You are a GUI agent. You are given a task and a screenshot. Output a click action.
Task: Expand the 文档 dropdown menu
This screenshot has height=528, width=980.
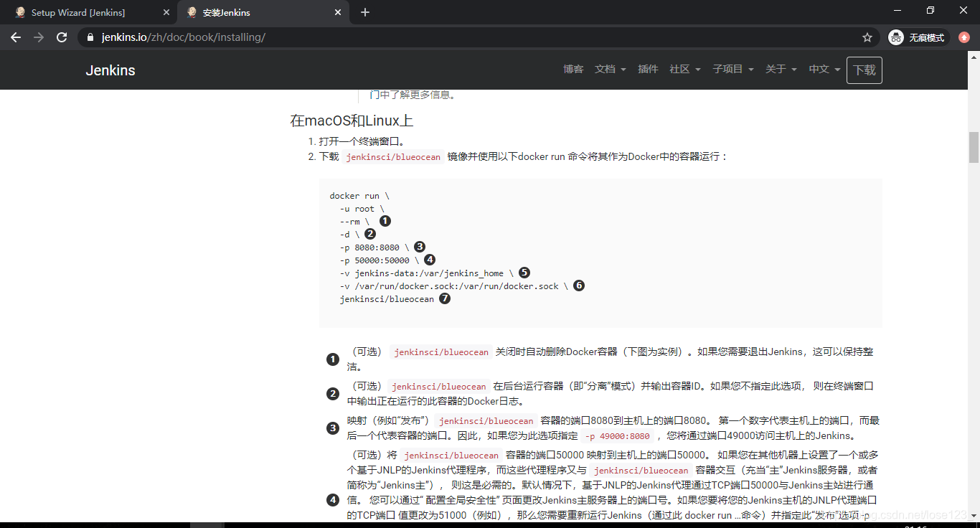coord(611,70)
